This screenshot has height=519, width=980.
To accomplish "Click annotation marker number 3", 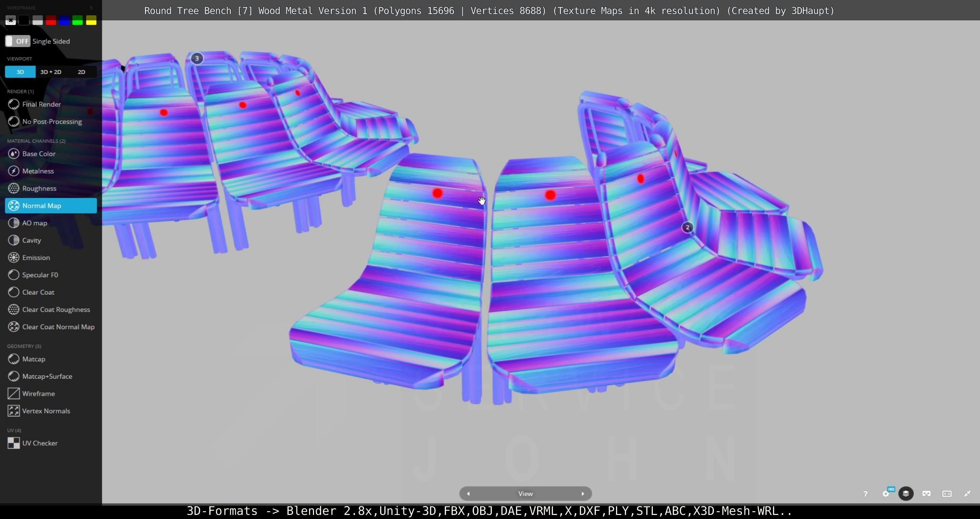I will click(197, 58).
